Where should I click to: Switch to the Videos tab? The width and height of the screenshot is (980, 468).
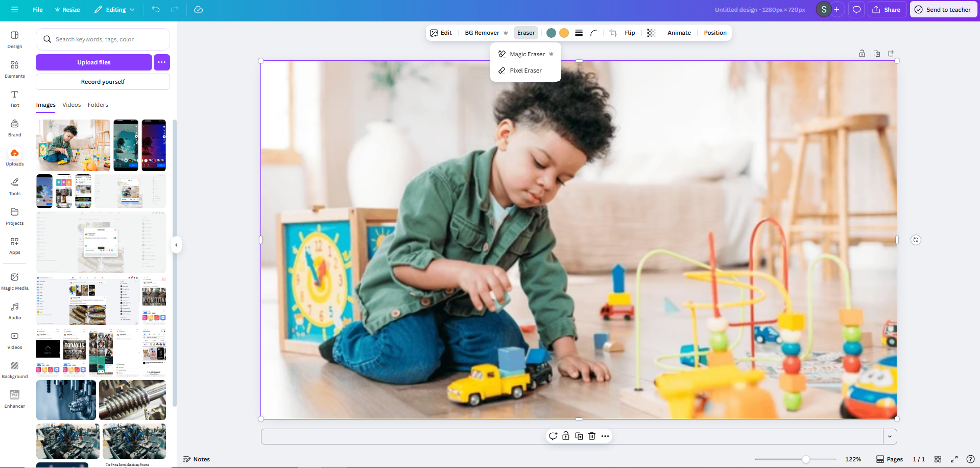(71, 105)
